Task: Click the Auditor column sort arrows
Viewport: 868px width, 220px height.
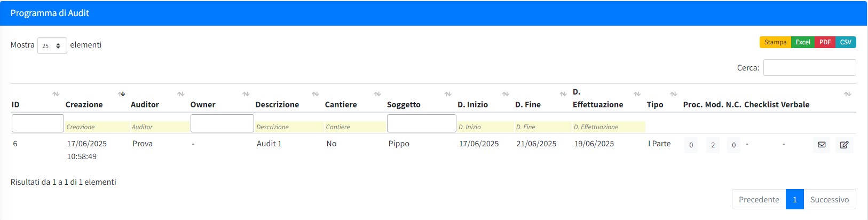Action: click(x=181, y=94)
